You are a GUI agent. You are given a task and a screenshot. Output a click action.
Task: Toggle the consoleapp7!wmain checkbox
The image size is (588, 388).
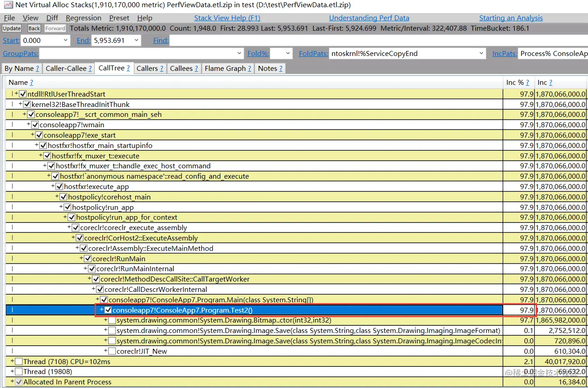click(35, 125)
